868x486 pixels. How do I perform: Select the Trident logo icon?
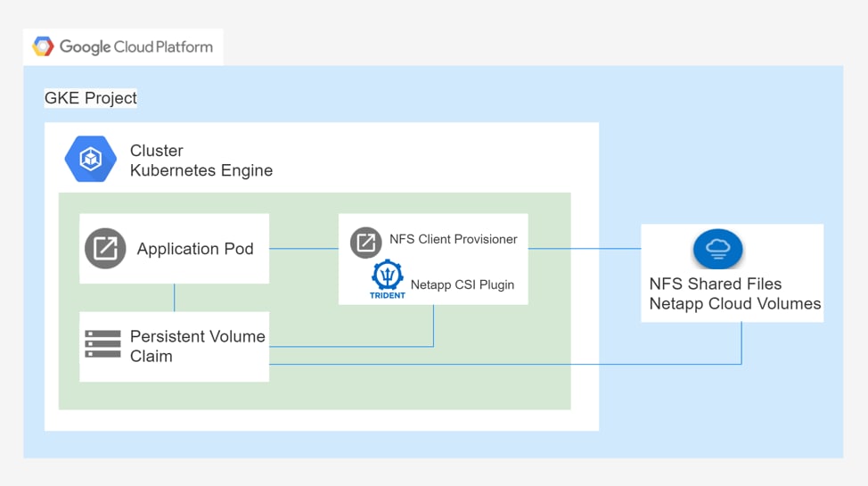pos(388,279)
